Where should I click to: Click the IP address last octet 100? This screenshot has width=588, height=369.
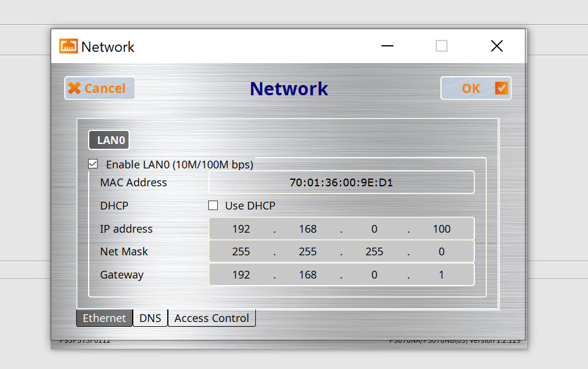tap(442, 229)
